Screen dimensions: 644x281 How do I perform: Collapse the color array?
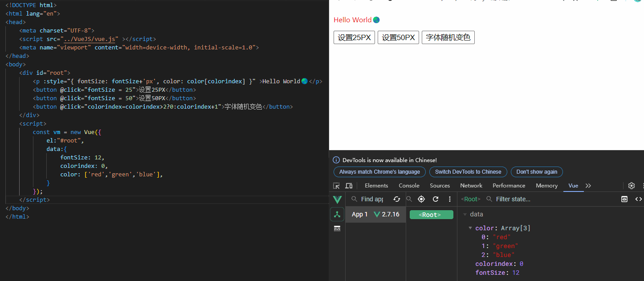[x=470, y=228]
